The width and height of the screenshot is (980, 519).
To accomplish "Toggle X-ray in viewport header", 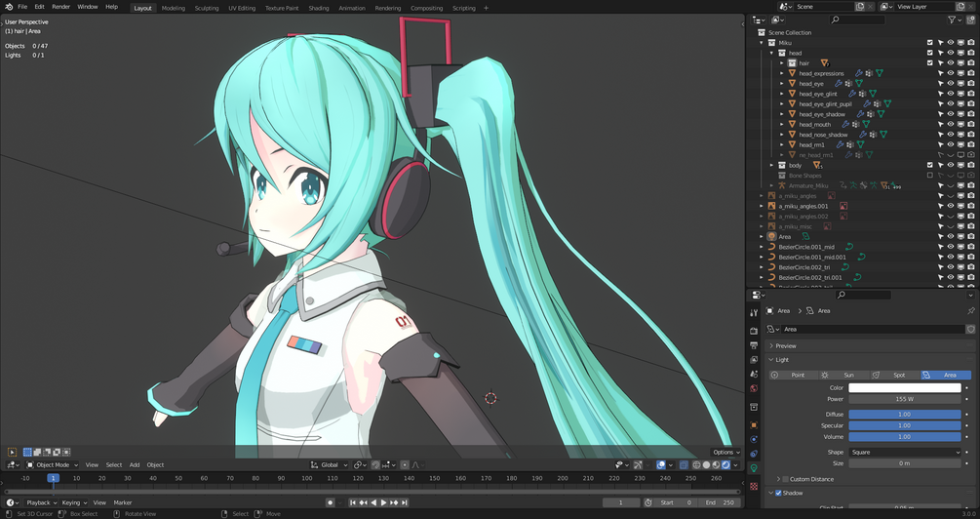I will coord(684,465).
